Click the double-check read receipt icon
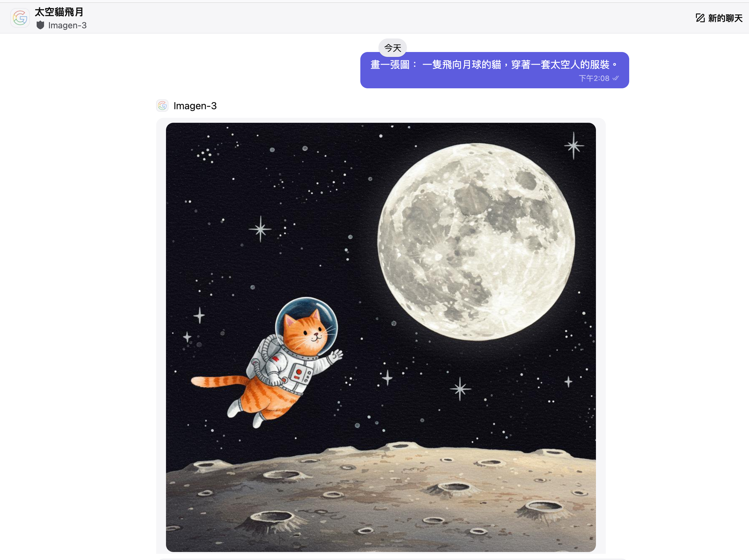This screenshot has width=749, height=560. coord(616,78)
